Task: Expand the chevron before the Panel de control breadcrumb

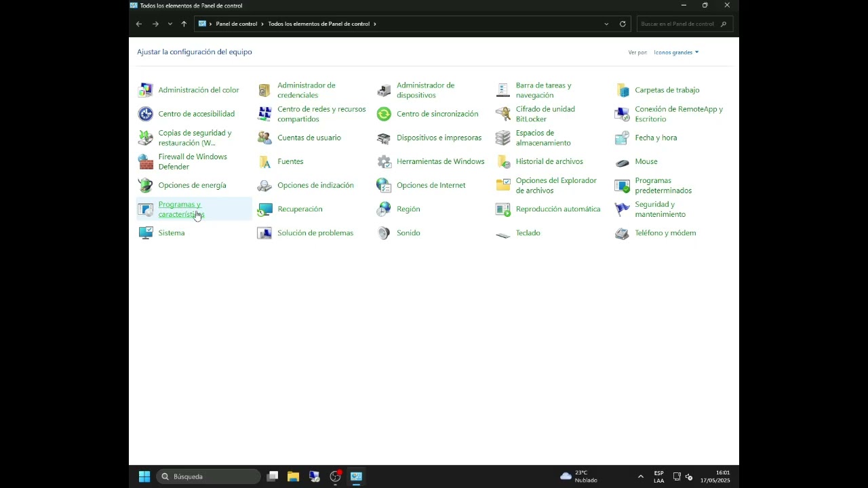Action: click(211, 24)
